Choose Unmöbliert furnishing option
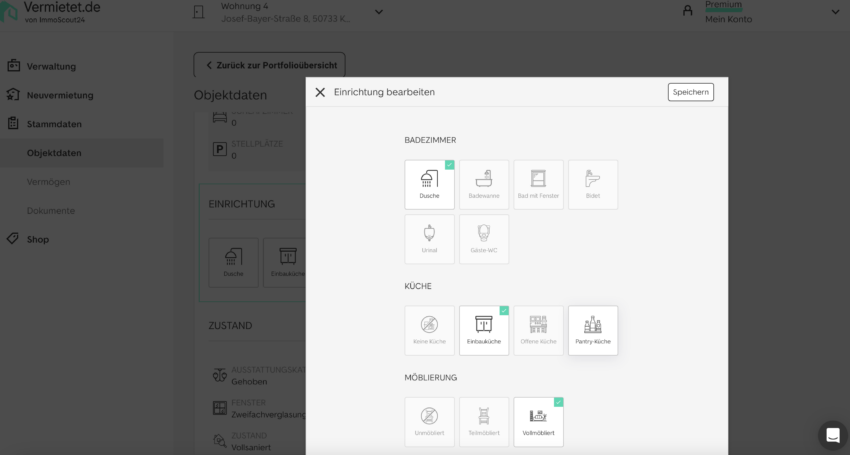Image resolution: width=850 pixels, height=455 pixels. click(x=429, y=422)
